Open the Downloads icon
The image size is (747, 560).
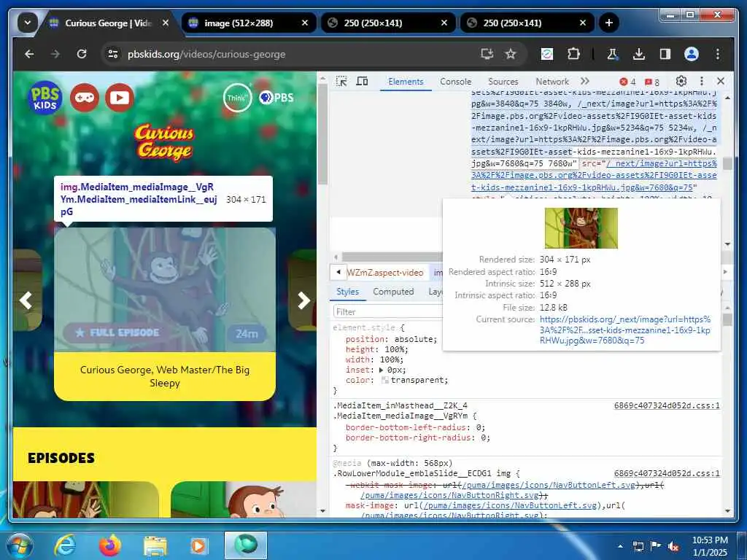pyautogui.click(x=639, y=54)
